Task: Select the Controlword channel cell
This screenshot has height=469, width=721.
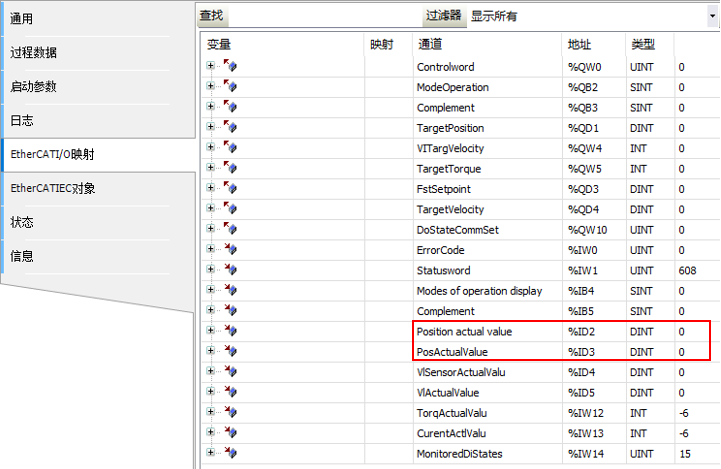Action: [487, 67]
